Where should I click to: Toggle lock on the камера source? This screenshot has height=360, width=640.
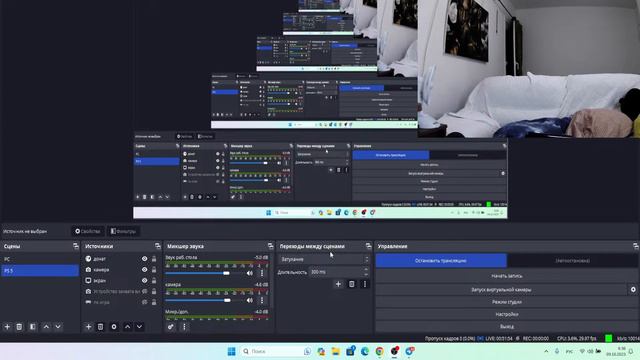[x=154, y=270]
